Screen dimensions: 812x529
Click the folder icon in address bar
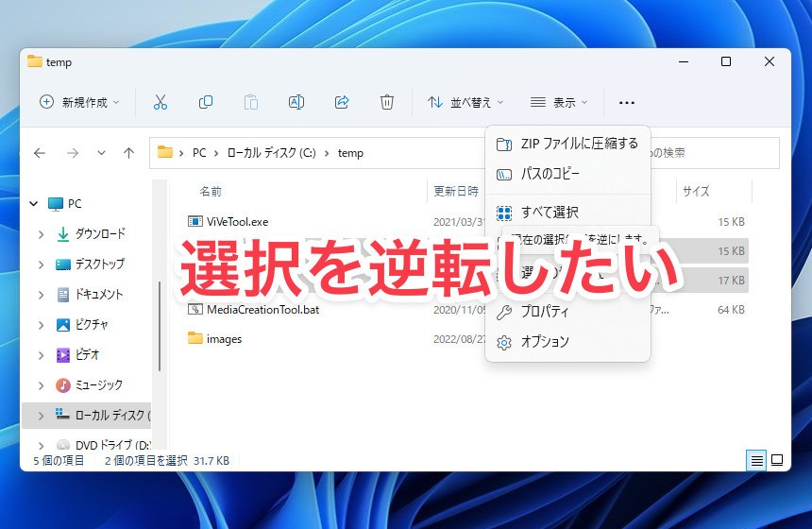[165, 152]
